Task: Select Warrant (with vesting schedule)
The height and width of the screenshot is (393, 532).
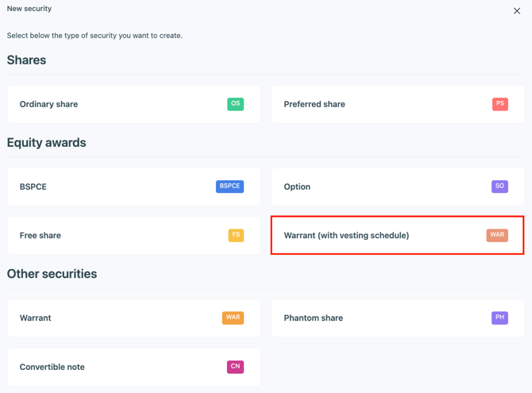Action: coord(373,236)
